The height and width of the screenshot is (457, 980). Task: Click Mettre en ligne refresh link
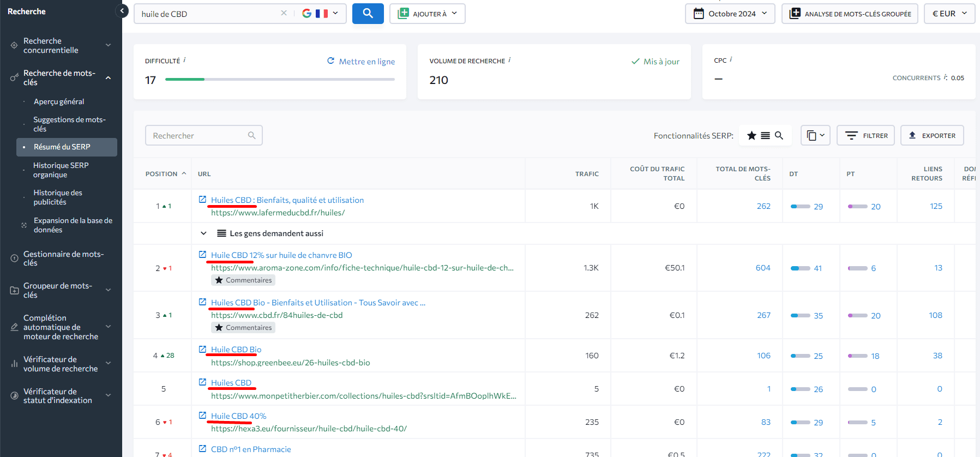361,61
